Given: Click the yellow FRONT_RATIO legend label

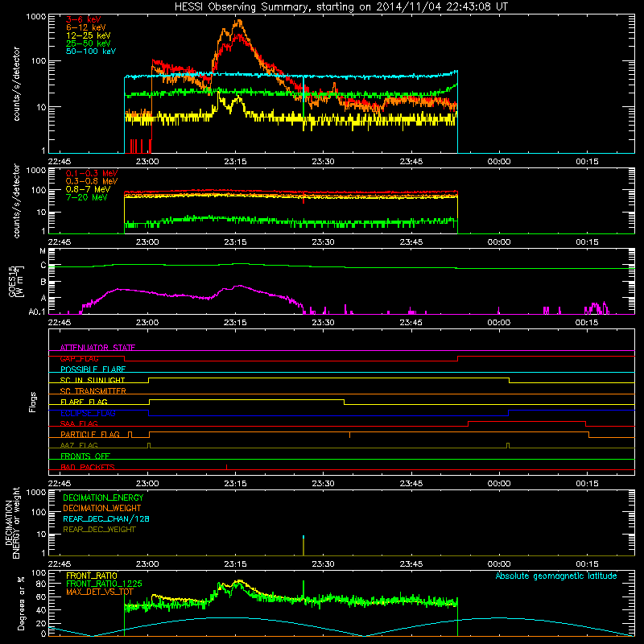Looking at the screenshot, I should [x=92, y=576].
